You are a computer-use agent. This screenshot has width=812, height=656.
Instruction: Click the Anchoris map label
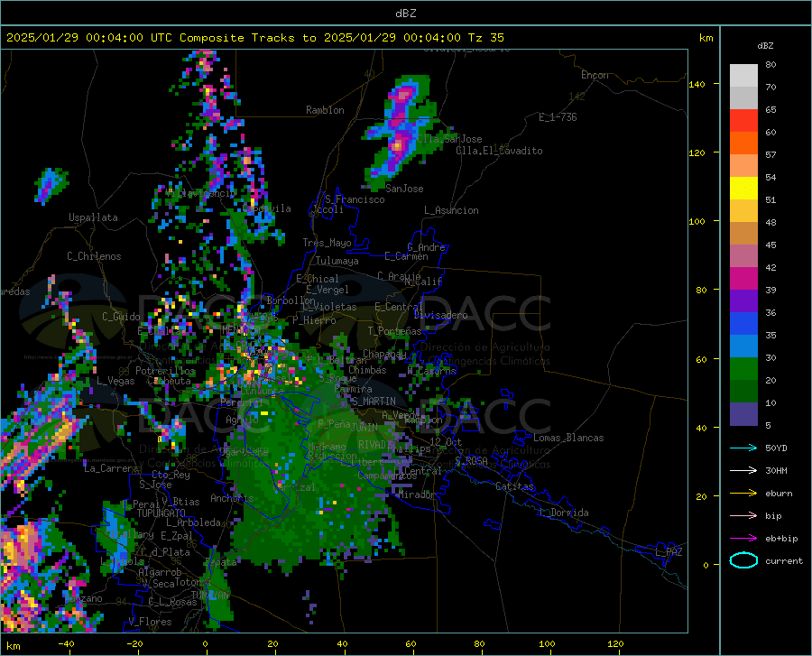(232, 498)
